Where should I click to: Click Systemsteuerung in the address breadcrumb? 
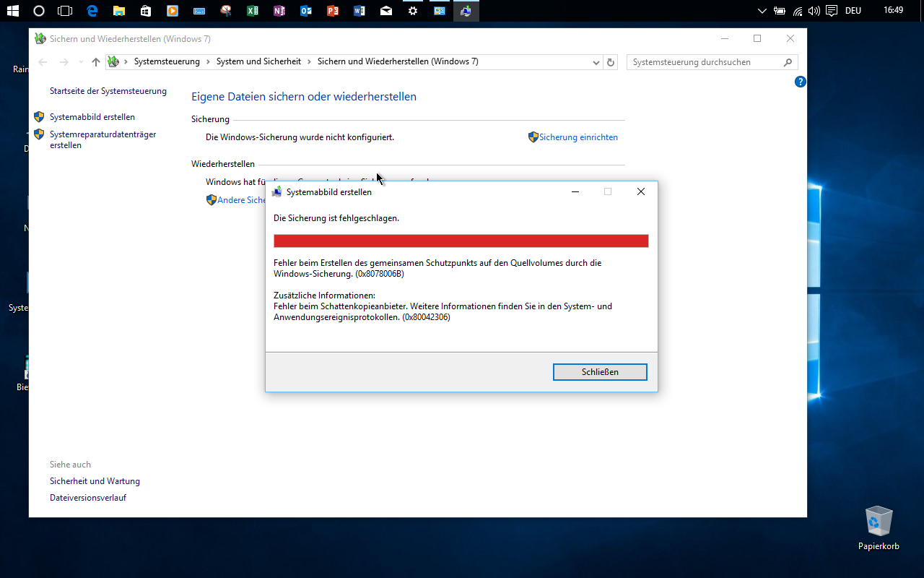(x=167, y=62)
